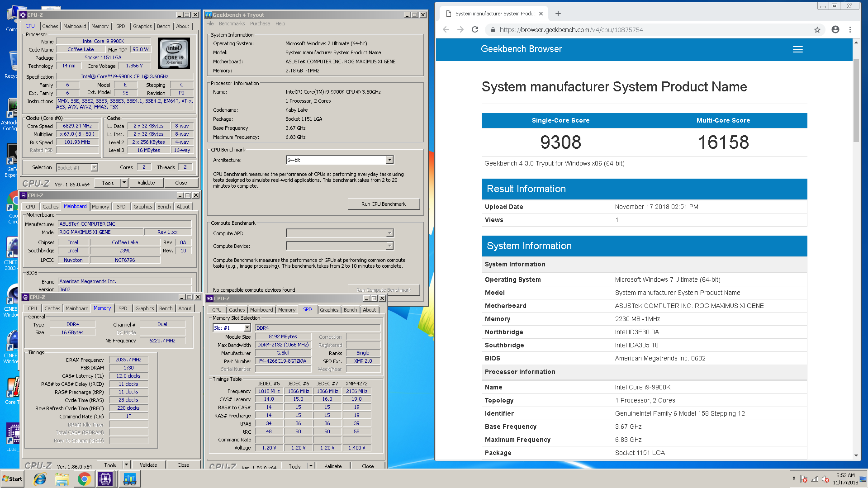868x488 pixels.
Task: Close the System manufacturer browser tab
Action: [541, 14]
